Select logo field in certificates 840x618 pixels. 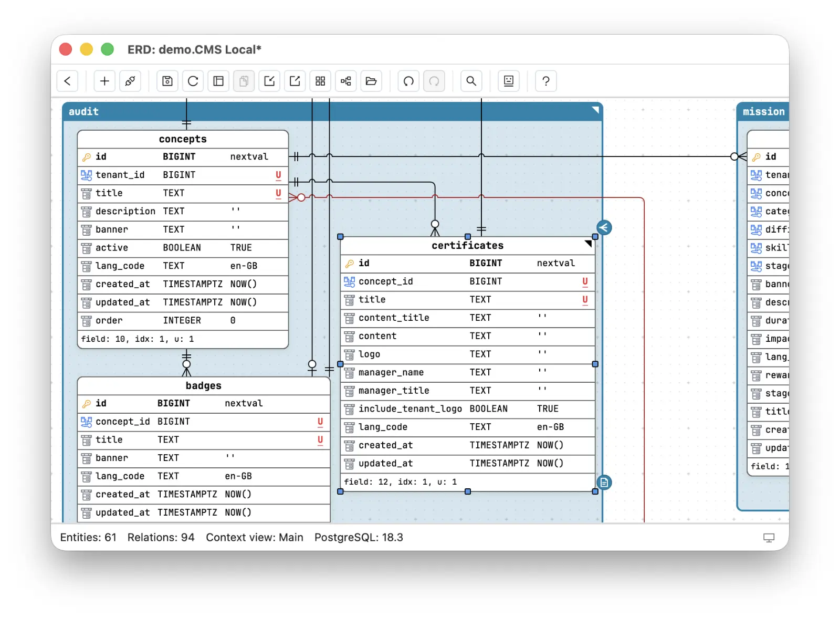[467, 354]
